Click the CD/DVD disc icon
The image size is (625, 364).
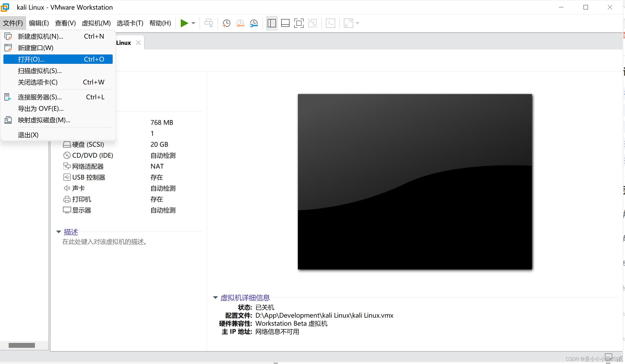[x=67, y=155]
